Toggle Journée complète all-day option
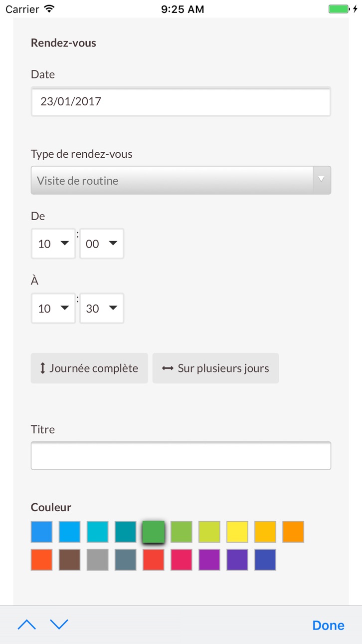 [89, 368]
